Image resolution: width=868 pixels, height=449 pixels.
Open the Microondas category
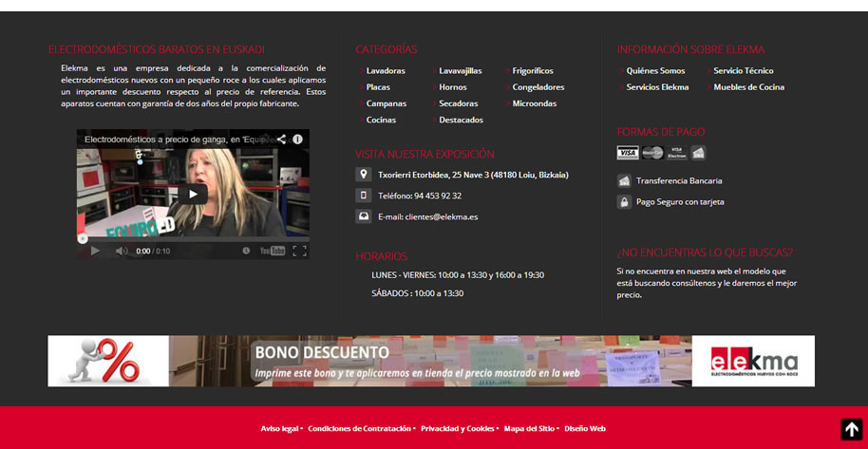point(535,103)
